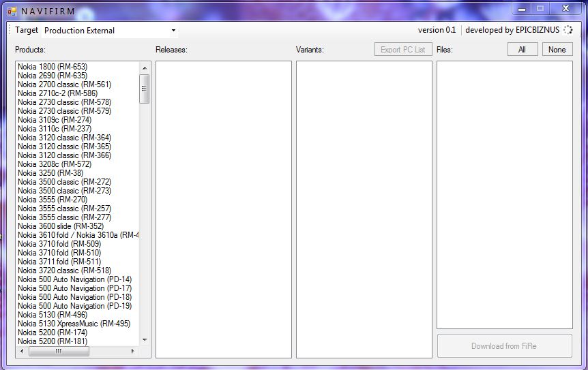The height and width of the screenshot is (370, 588).
Task: Select All files button
Action: coord(523,50)
